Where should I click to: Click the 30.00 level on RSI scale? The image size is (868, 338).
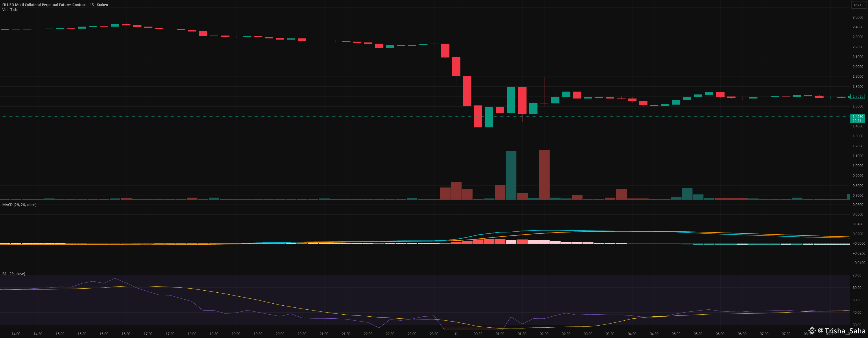point(857,325)
